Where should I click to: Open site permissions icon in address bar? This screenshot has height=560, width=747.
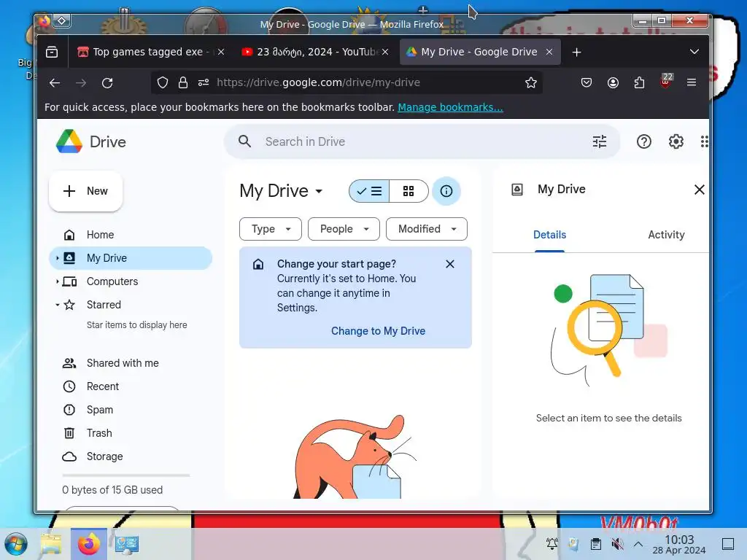pos(204,82)
